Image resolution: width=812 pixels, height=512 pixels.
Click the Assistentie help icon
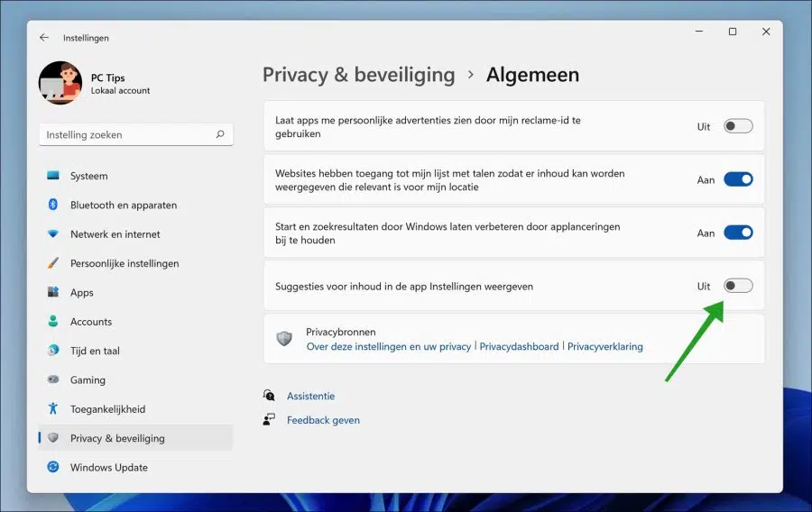click(269, 396)
